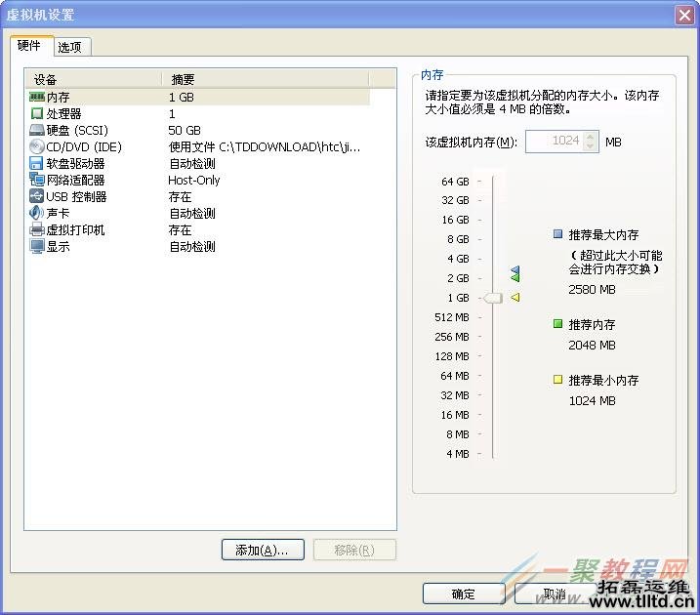The height and width of the screenshot is (615, 700).
Task: Click the 2580 MB maximum memory value
Action: [592, 290]
